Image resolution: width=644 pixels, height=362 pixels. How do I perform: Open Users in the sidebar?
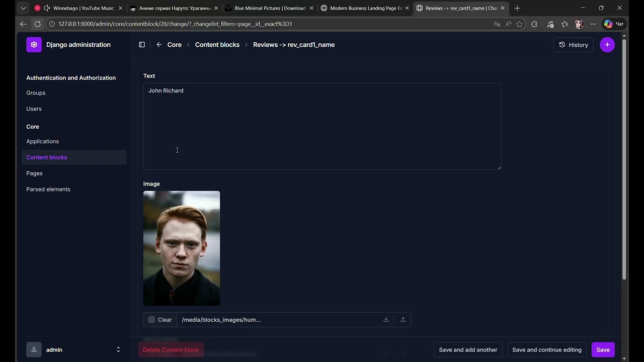tap(34, 109)
